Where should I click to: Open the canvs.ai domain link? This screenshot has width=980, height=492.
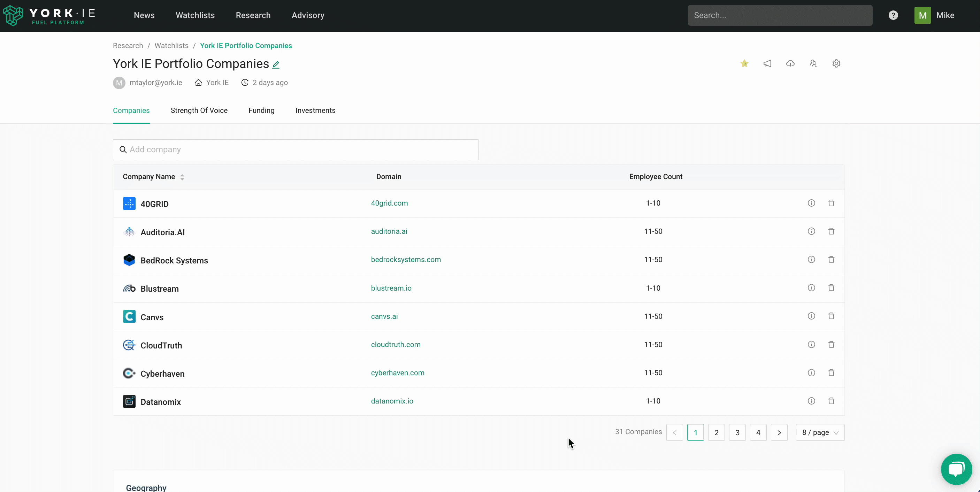(x=384, y=316)
